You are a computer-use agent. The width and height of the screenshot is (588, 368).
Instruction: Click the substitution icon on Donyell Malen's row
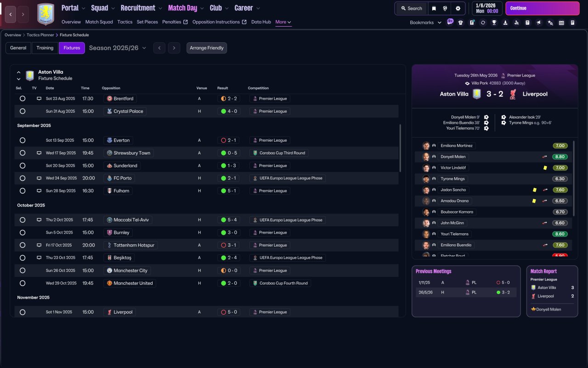click(545, 157)
